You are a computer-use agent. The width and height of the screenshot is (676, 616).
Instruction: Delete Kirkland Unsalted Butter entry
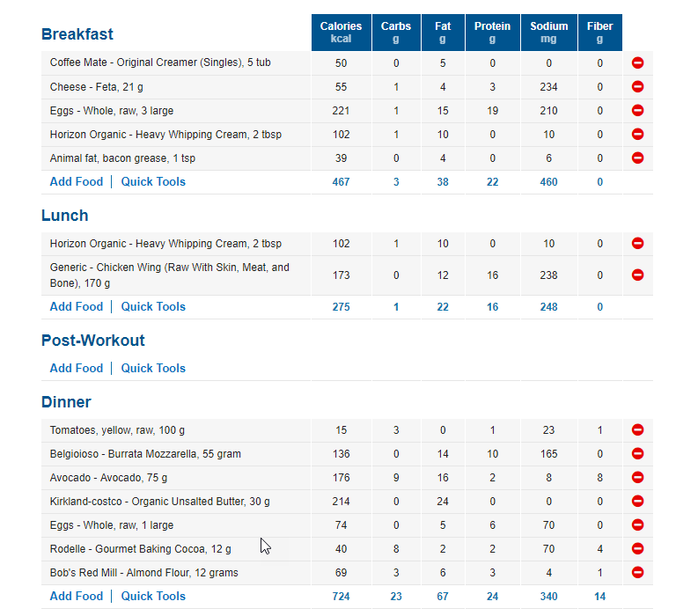(638, 502)
